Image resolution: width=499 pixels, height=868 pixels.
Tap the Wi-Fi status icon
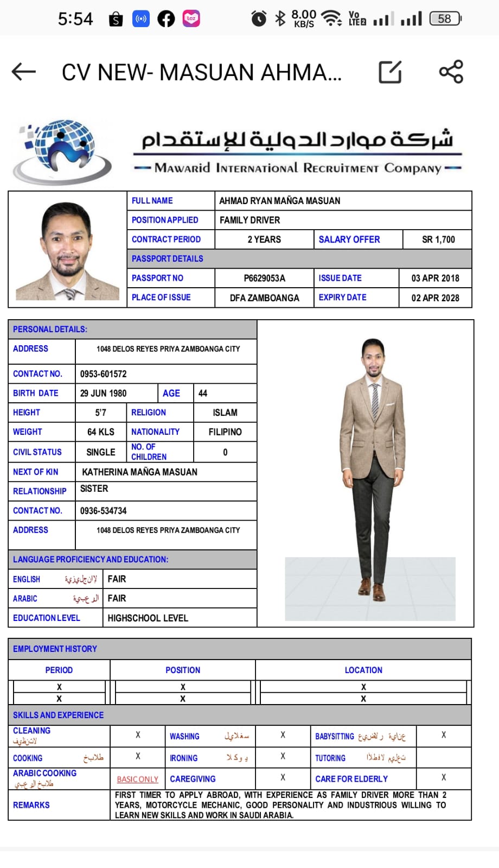point(331,18)
